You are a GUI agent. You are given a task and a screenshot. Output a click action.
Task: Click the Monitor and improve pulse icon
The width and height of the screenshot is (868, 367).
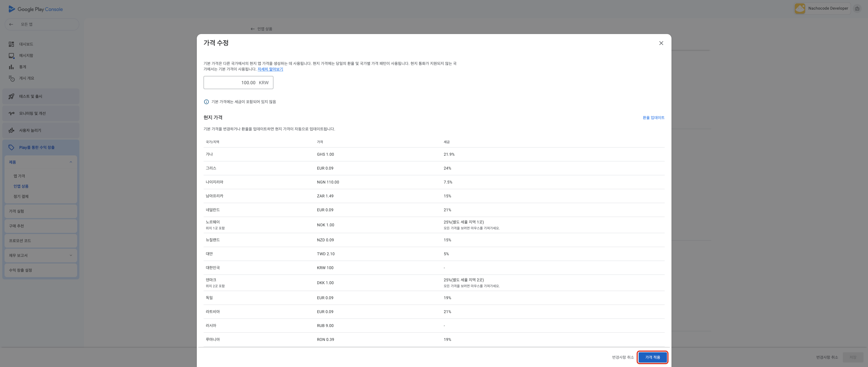(x=11, y=113)
